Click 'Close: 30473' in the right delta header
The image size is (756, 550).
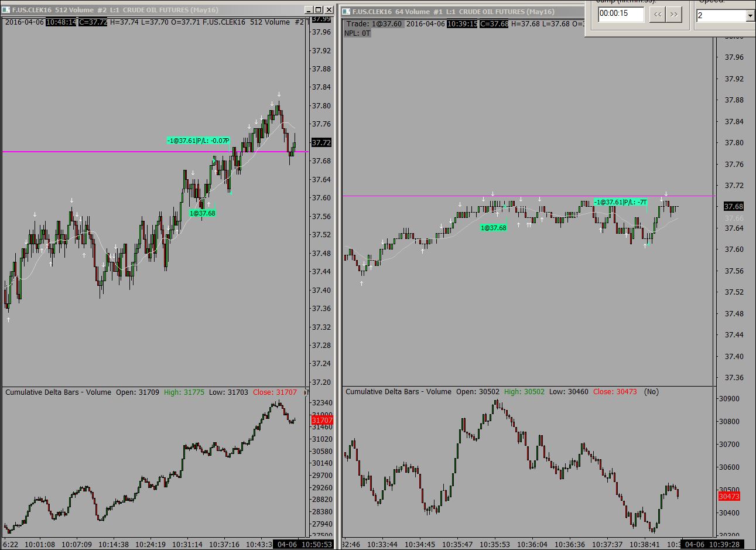tap(615, 392)
